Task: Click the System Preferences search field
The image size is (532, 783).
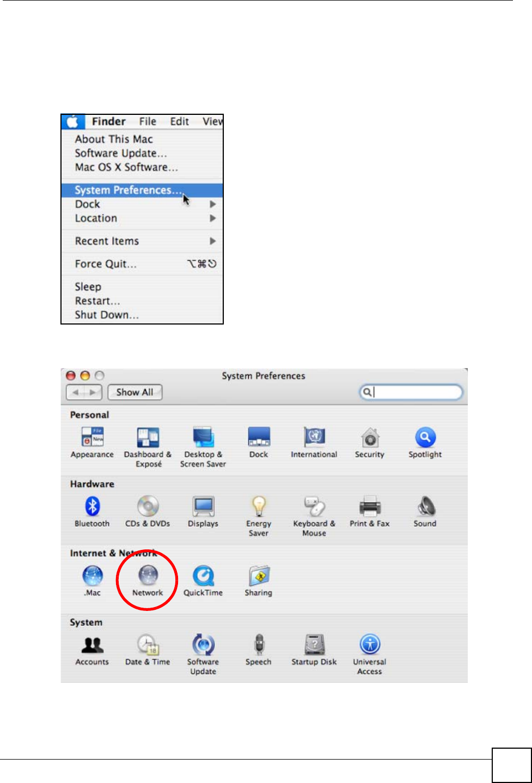Action: 411,392
